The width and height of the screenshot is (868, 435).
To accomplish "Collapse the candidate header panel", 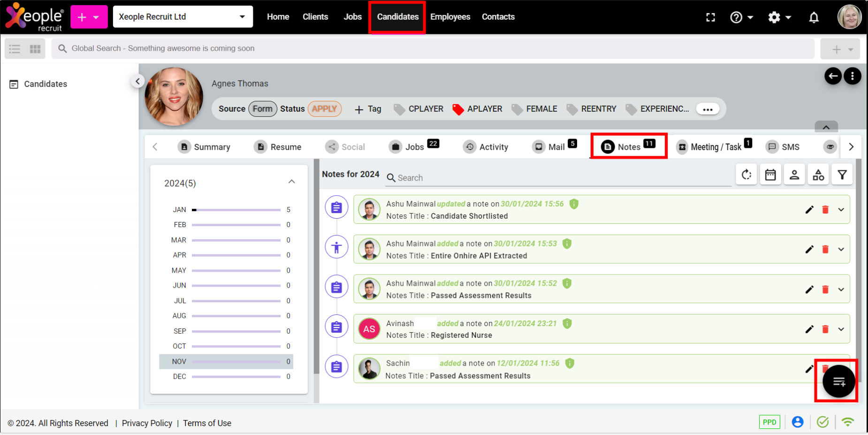I will click(x=826, y=127).
